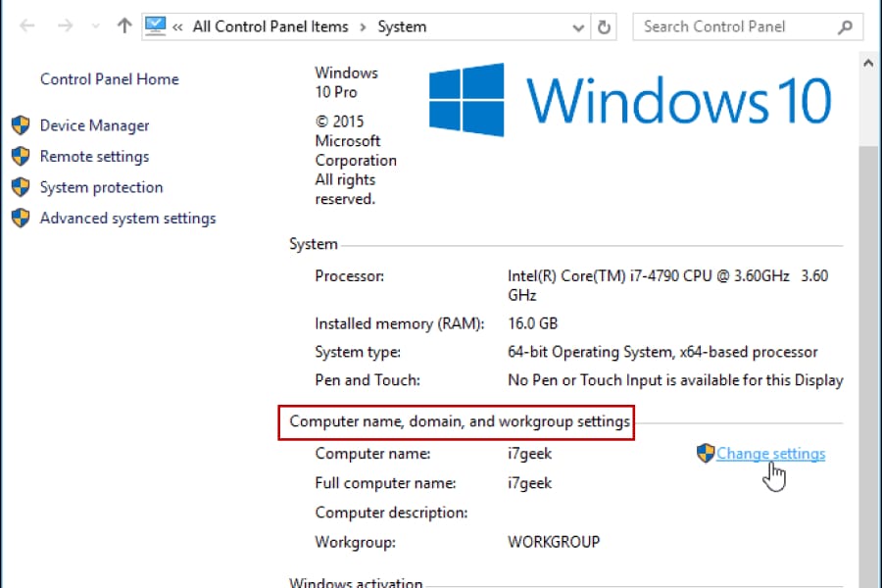This screenshot has width=882, height=588.
Task: Click the 64-bit Operating System value
Action: pyautogui.click(x=662, y=352)
